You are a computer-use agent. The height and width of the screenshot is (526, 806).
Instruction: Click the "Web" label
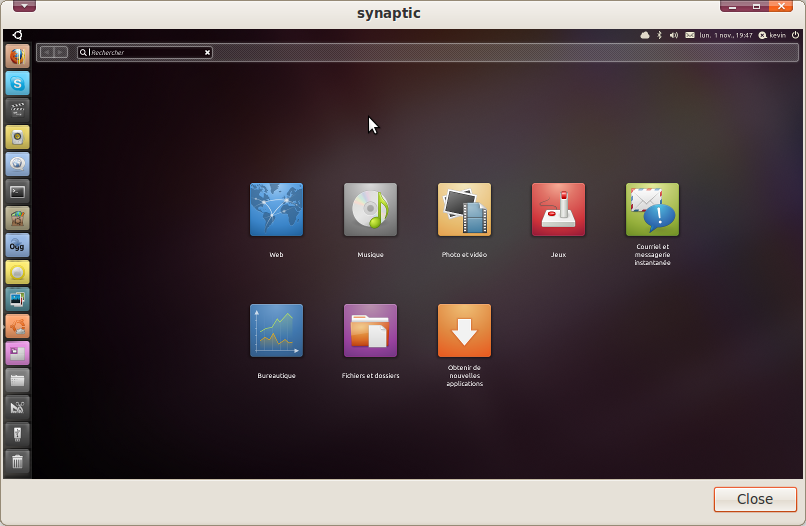pos(276,255)
